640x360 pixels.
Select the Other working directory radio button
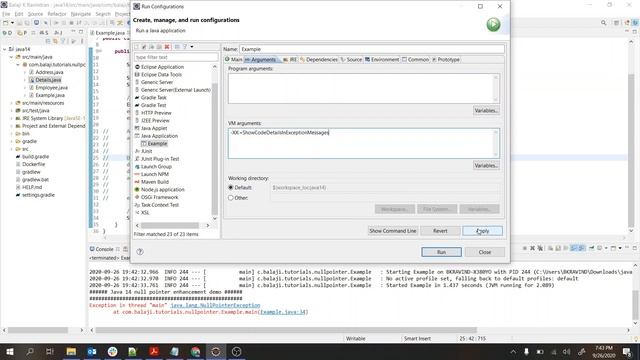(231, 198)
